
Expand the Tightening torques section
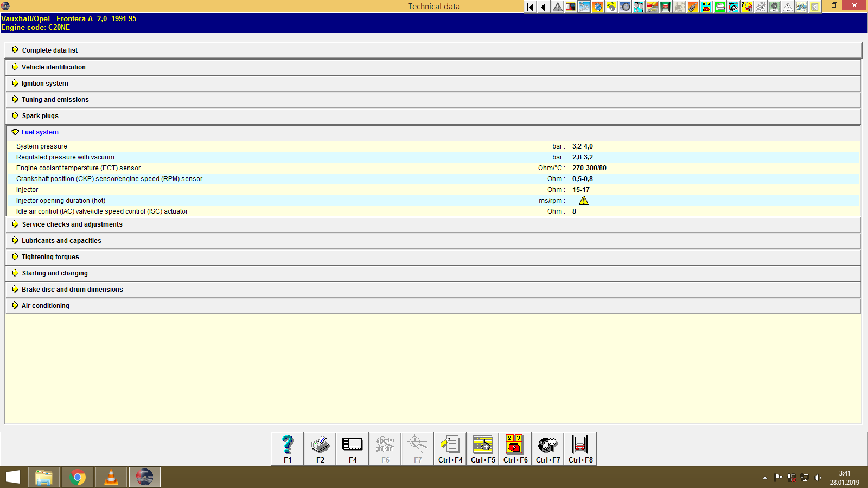(49, 256)
